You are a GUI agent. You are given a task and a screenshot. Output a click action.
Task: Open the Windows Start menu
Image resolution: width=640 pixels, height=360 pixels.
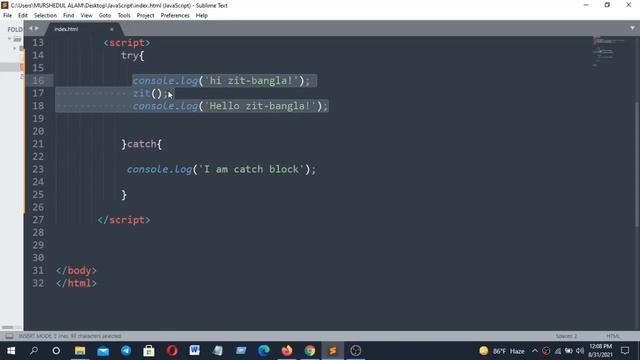click(x=11, y=351)
